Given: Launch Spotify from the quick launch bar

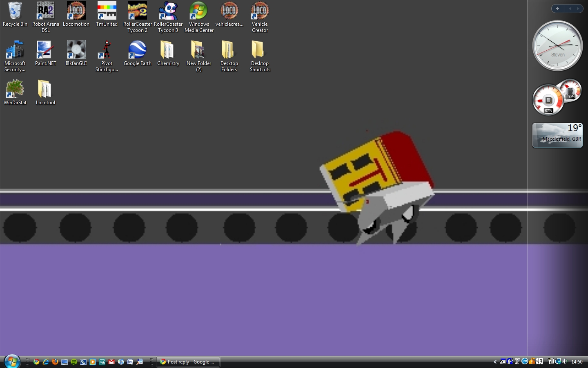Looking at the screenshot, I should (74, 362).
